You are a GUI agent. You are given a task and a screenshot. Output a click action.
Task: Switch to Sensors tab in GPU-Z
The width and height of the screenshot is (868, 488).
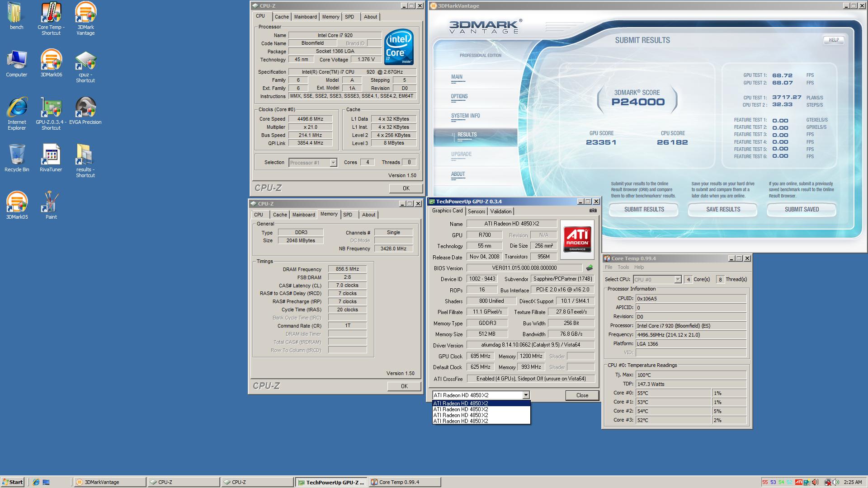(476, 211)
